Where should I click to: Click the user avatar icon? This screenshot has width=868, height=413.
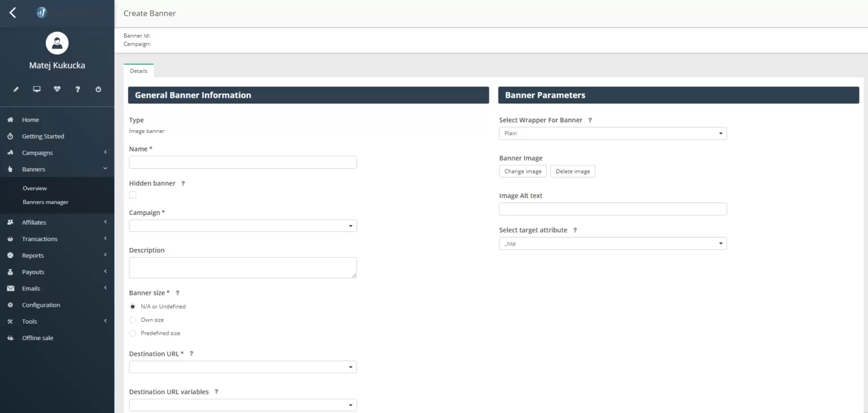[x=57, y=43]
